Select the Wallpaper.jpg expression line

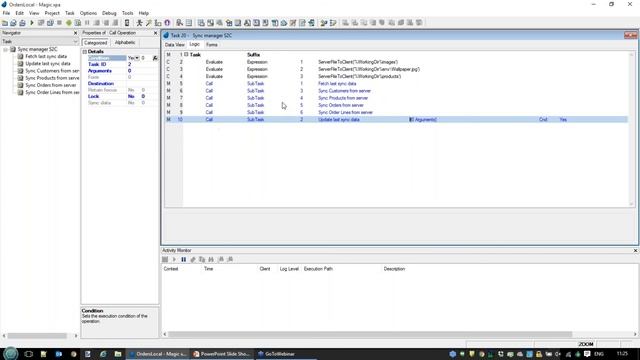[396, 69]
